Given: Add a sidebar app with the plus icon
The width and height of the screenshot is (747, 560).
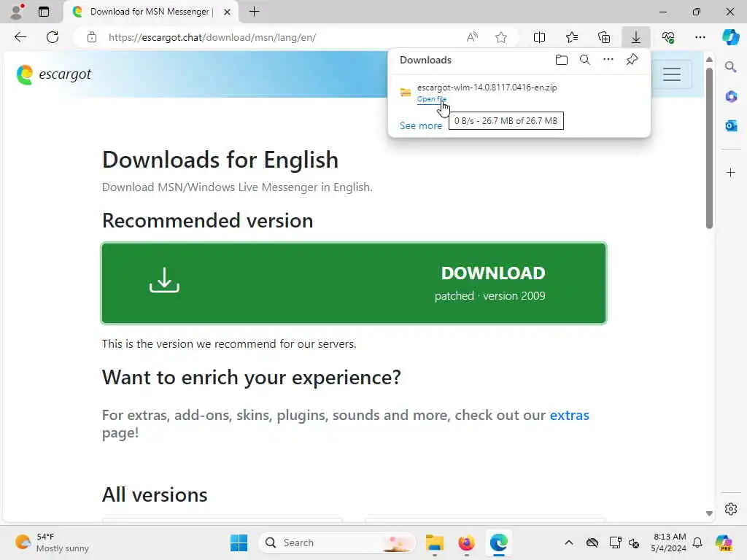Looking at the screenshot, I should tap(731, 172).
